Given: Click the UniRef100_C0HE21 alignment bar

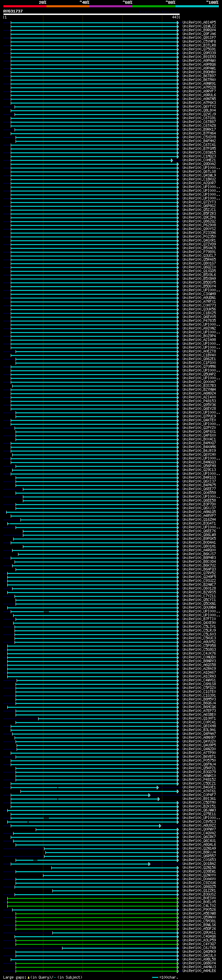Looking at the screenshot, I should pyautogui.click(x=92, y=160).
